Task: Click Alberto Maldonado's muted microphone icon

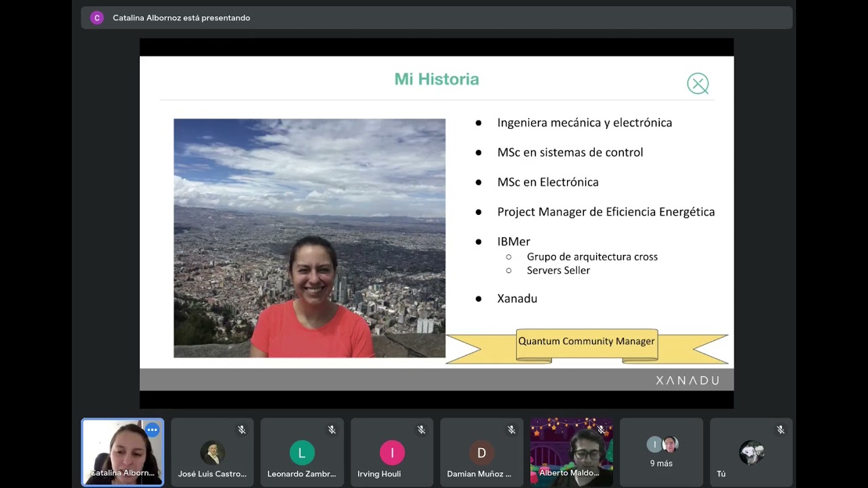Action: [601, 430]
